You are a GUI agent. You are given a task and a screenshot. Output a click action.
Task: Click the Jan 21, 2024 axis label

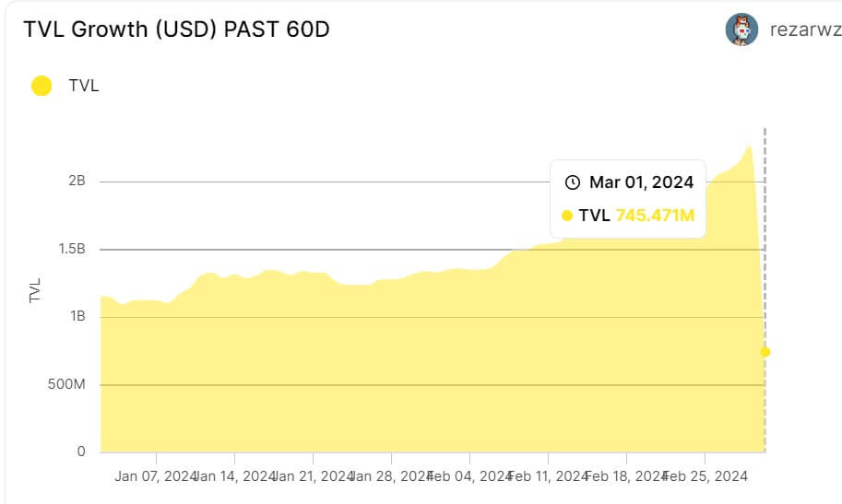pos(314,476)
